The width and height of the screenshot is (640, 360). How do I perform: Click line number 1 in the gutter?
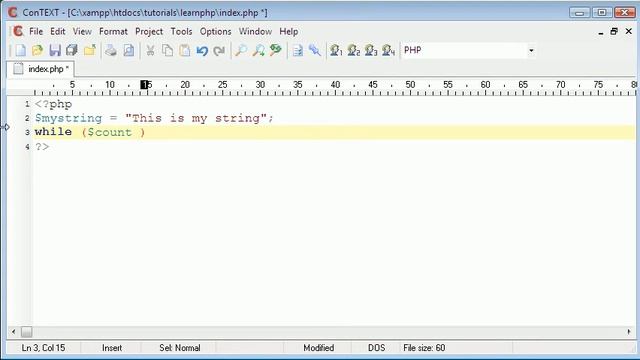click(27, 104)
